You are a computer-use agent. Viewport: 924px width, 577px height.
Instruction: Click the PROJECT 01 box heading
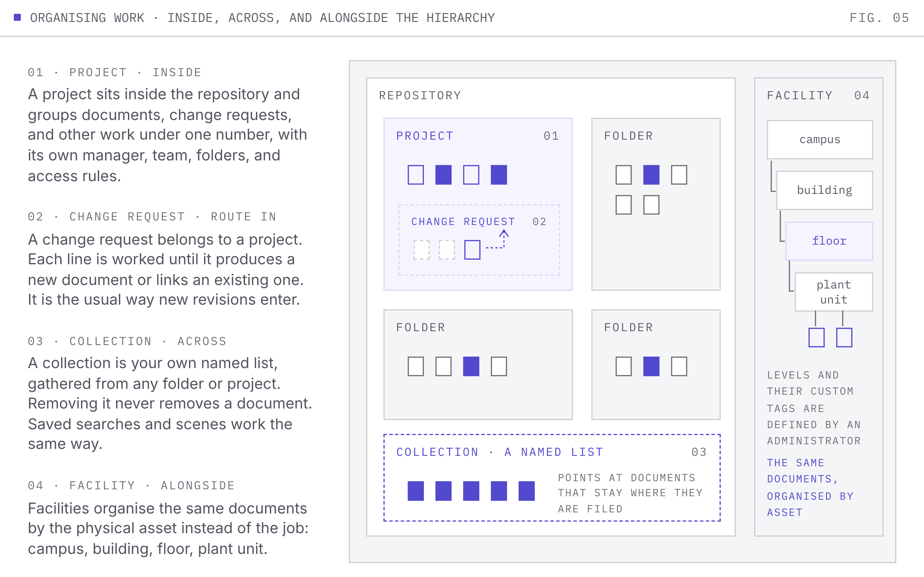pos(478,136)
